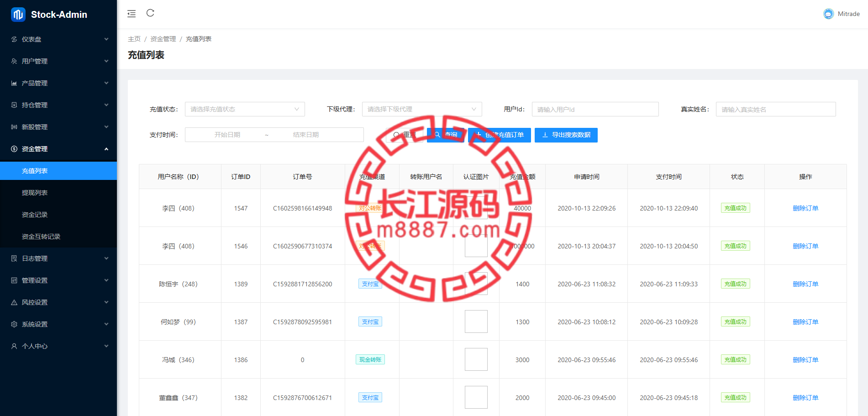Screen dimensions: 868x416
Task: Click the 支付时间 column header
Action: coord(668,177)
